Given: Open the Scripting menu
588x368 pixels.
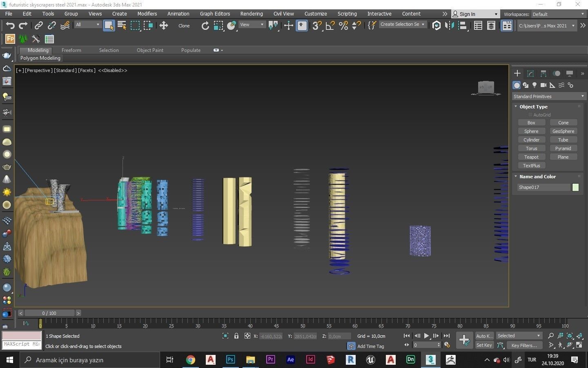Looking at the screenshot, I should click(x=347, y=14).
